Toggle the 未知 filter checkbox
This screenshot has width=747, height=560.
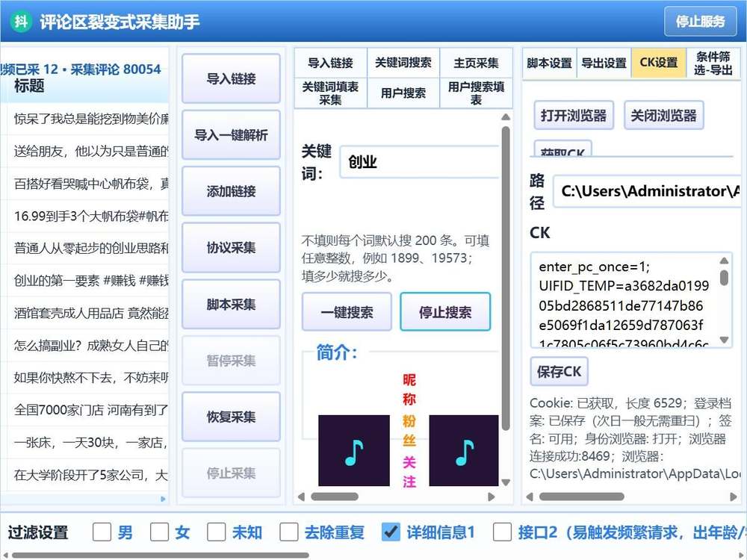click(x=217, y=532)
